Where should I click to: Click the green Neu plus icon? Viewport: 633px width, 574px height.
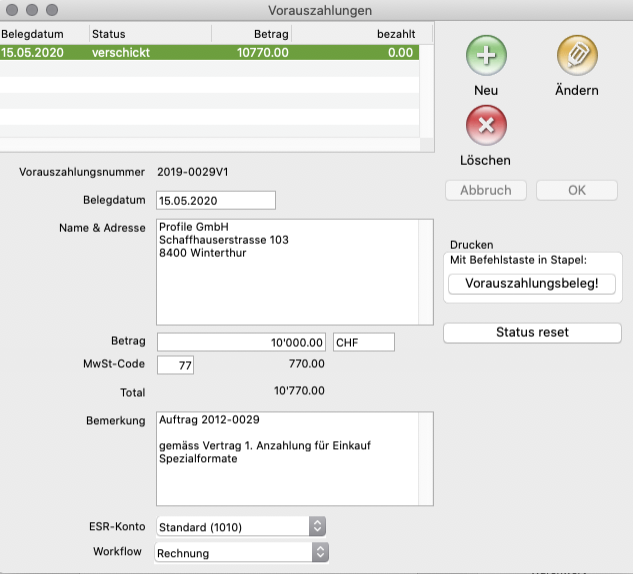pos(486,56)
